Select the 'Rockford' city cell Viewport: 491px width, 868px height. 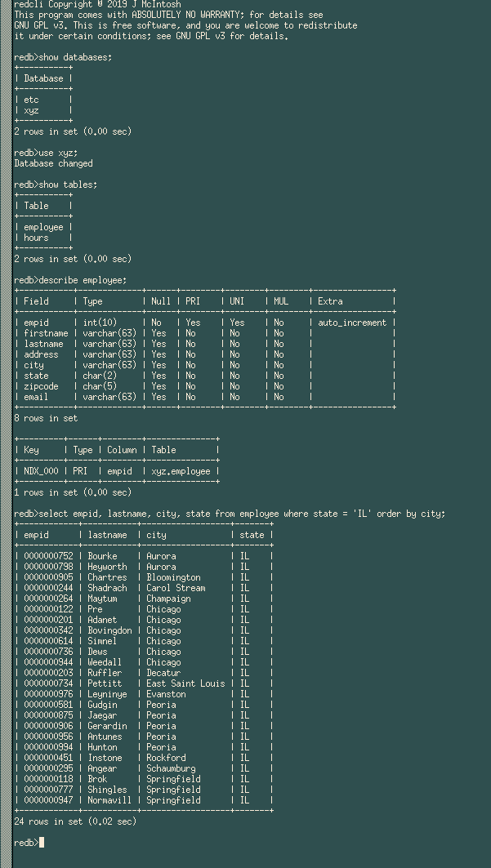[x=166, y=758]
